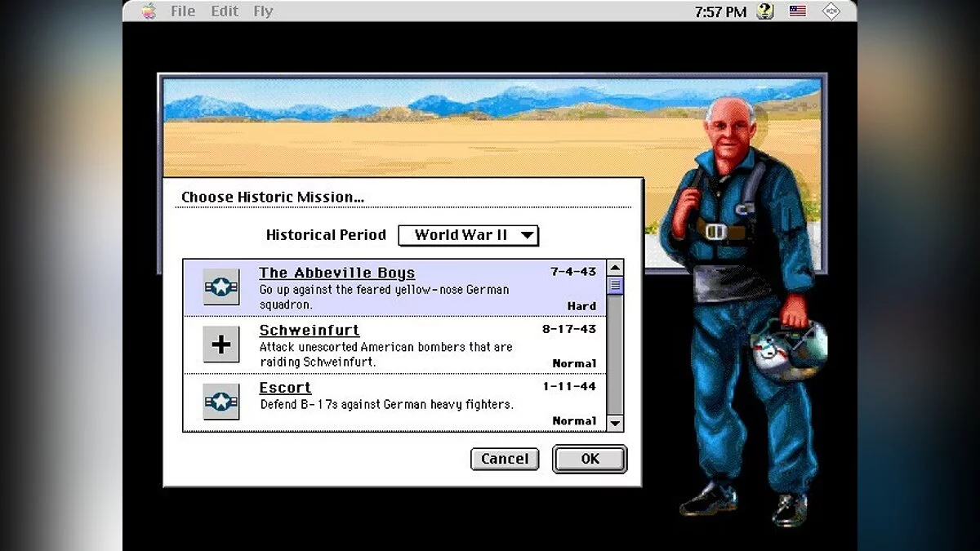
Task: Click the mission list scroll up arrow
Action: click(x=615, y=268)
